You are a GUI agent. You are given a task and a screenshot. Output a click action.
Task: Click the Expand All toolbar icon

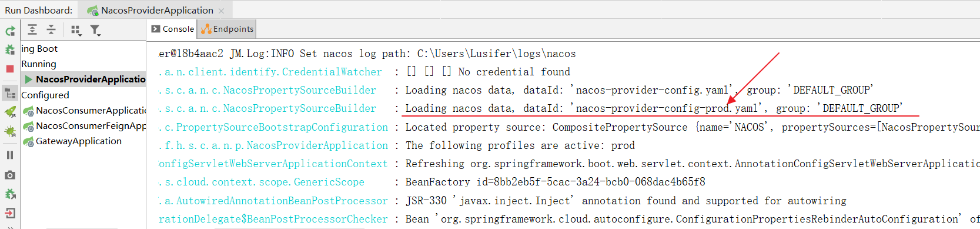coord(32,29)
